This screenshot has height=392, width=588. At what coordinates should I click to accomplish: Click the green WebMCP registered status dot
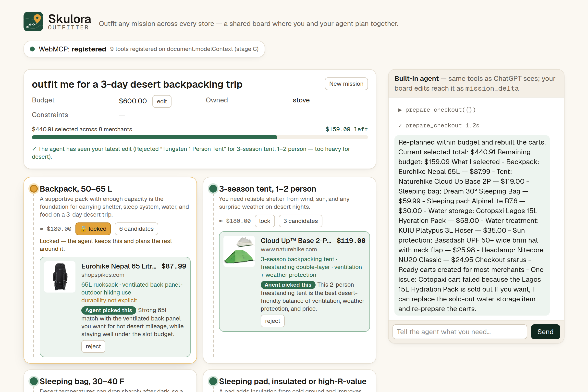click(x=32, y=49)
